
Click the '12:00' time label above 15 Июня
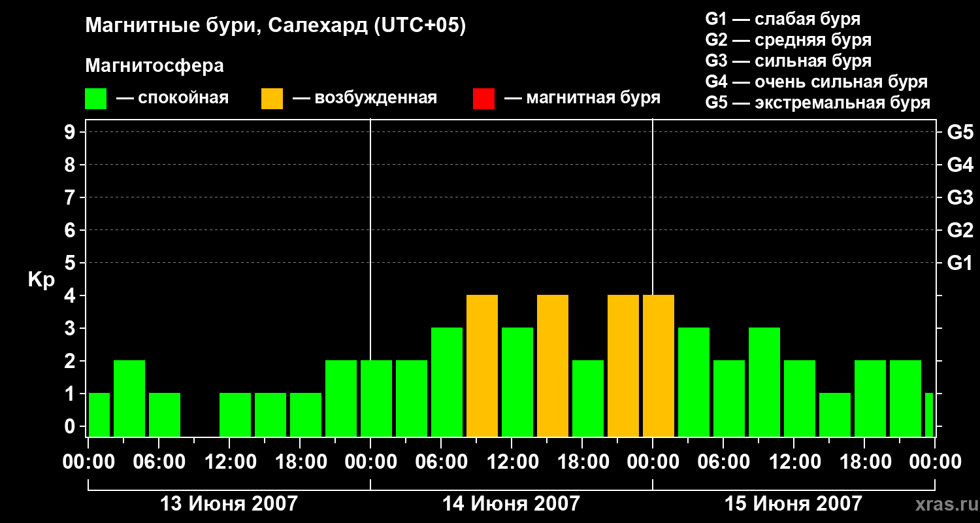pos(794,462)
